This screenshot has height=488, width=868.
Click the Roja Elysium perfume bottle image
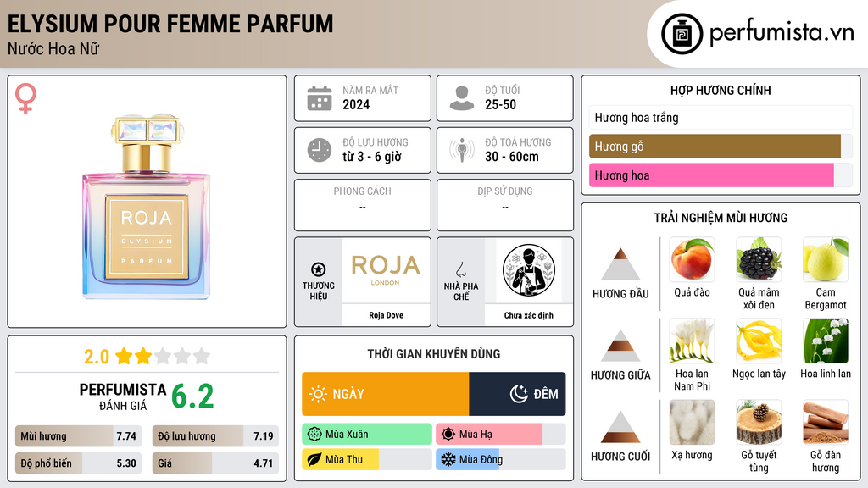pyautogui.click(x=147, y=207)
